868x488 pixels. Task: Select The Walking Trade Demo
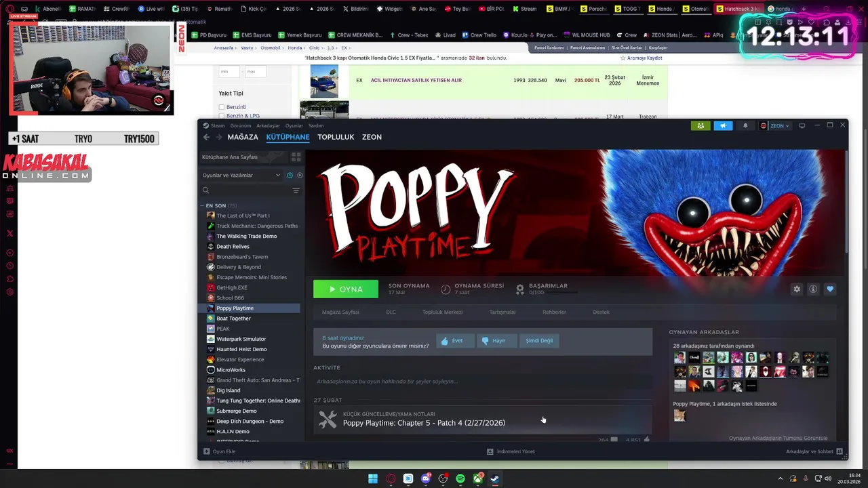click(246, 236)
